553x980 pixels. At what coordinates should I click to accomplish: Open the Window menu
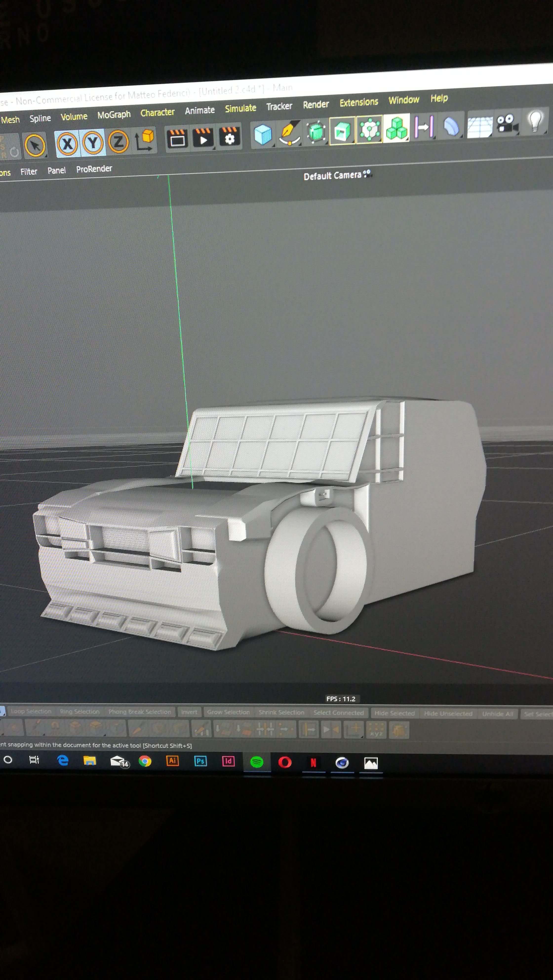[x=404, y=100]
